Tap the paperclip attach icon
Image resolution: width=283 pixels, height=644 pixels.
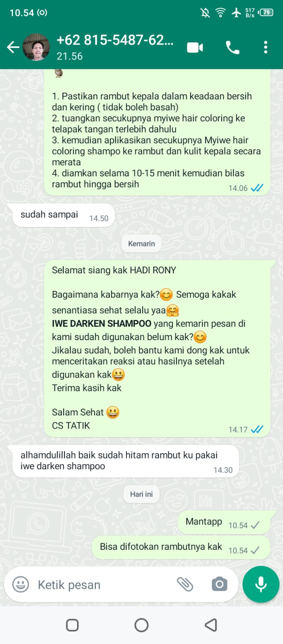pyautogui.click(x=185, y=584)
